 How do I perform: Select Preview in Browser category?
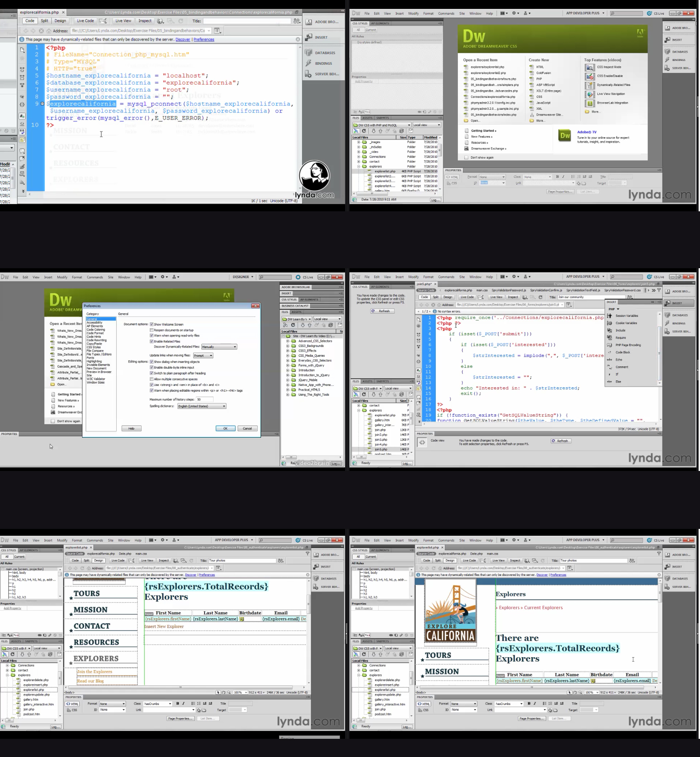click(x=99, y=372)
